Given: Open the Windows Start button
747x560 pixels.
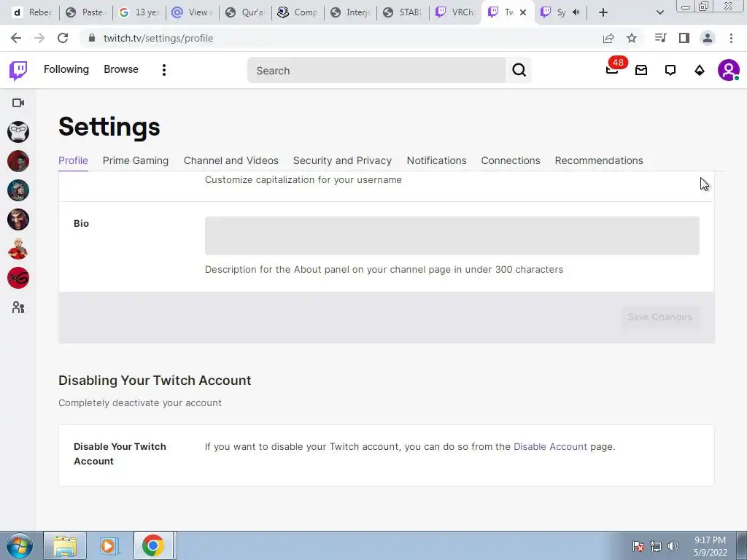Looking at the screenshot, I should (20, 545).
